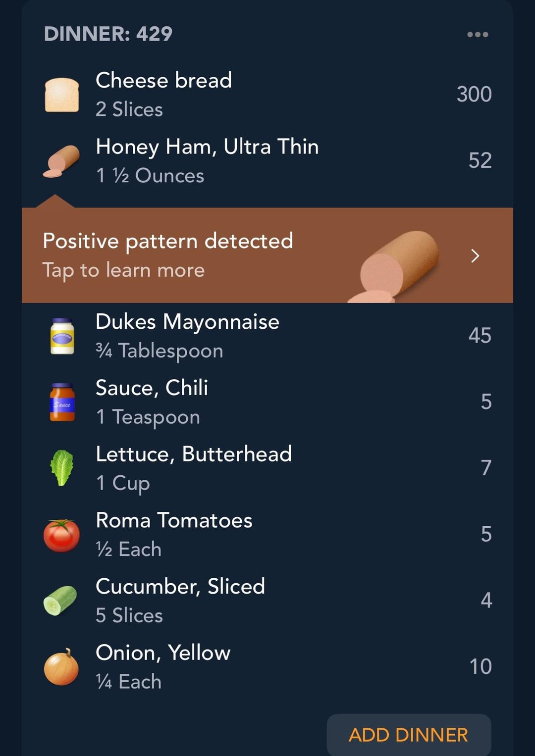Click the Cucumber, Sliced calorie value 4
535x756 pixels.
[x=486, y=601]
